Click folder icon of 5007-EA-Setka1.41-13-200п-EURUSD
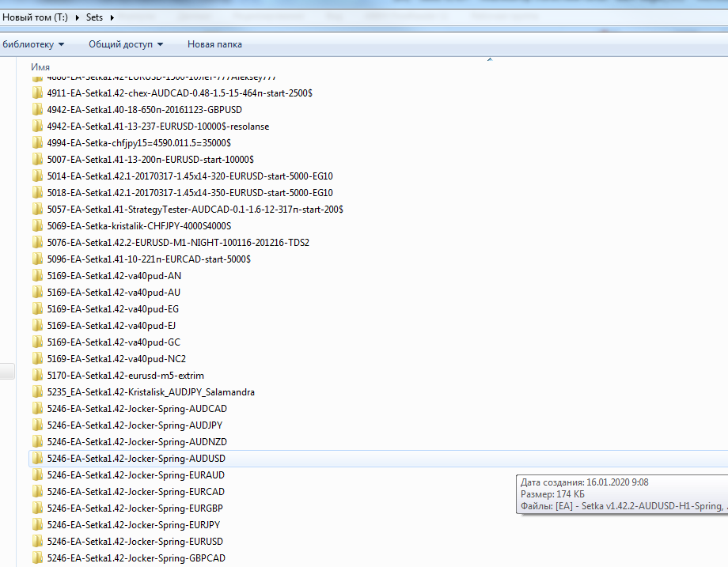 pos(38,160)
